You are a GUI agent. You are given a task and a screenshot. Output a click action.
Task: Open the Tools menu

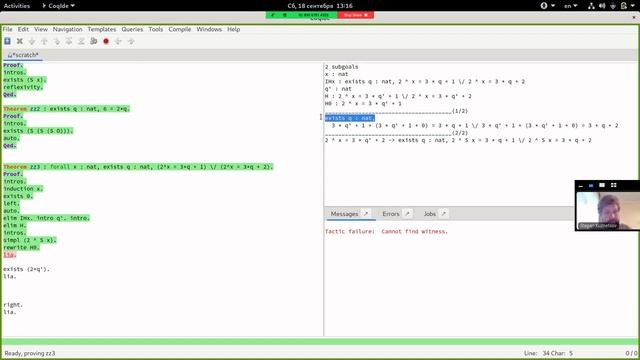(156, 29)
